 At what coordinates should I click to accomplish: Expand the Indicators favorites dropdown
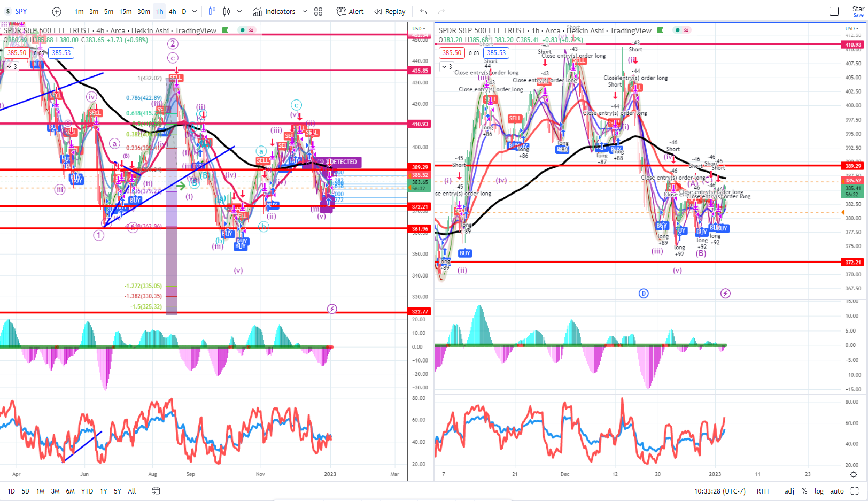point(305,11)
